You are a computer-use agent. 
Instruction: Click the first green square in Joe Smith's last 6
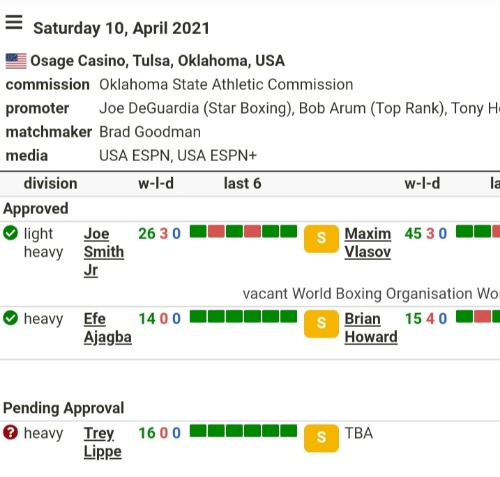198,231
